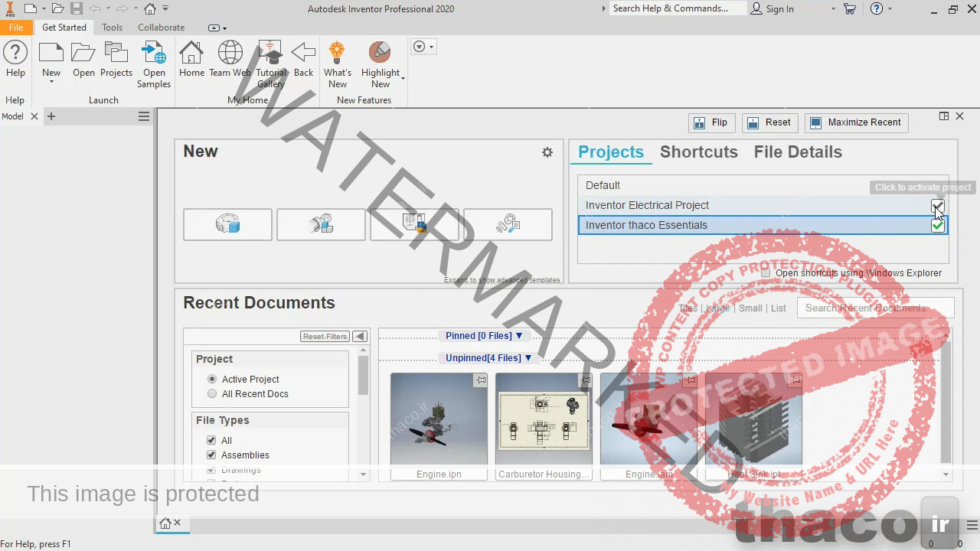
Task: Toggle the Drawings file type checkbox
Action: [x=211, y=470]
